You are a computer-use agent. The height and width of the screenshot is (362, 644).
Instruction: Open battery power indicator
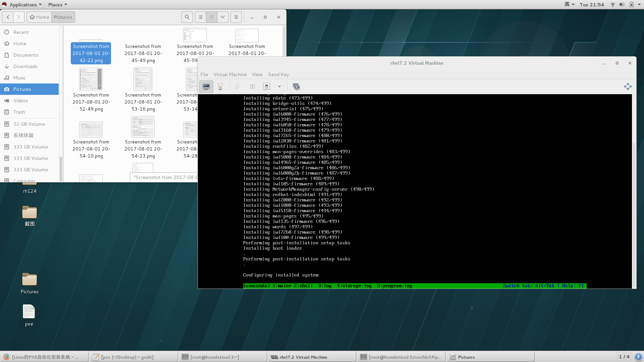pos(631,5)
